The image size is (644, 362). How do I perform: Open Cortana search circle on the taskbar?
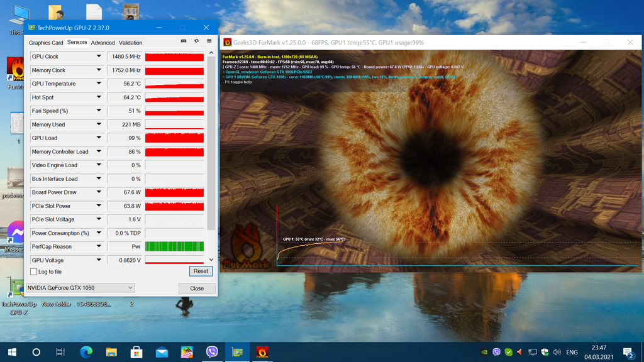coord(36,352)
